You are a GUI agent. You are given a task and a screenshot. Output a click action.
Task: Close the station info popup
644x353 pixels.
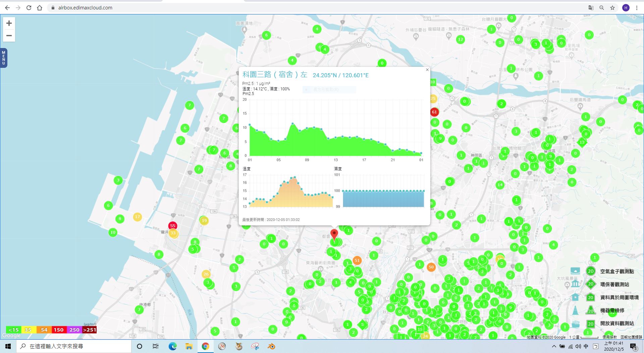[427, 70]
